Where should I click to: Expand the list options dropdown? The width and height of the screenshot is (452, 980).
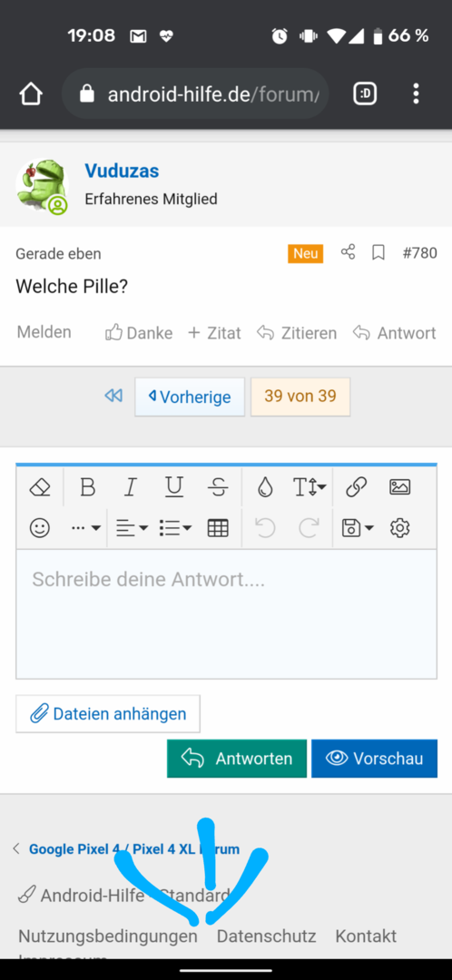175,528
